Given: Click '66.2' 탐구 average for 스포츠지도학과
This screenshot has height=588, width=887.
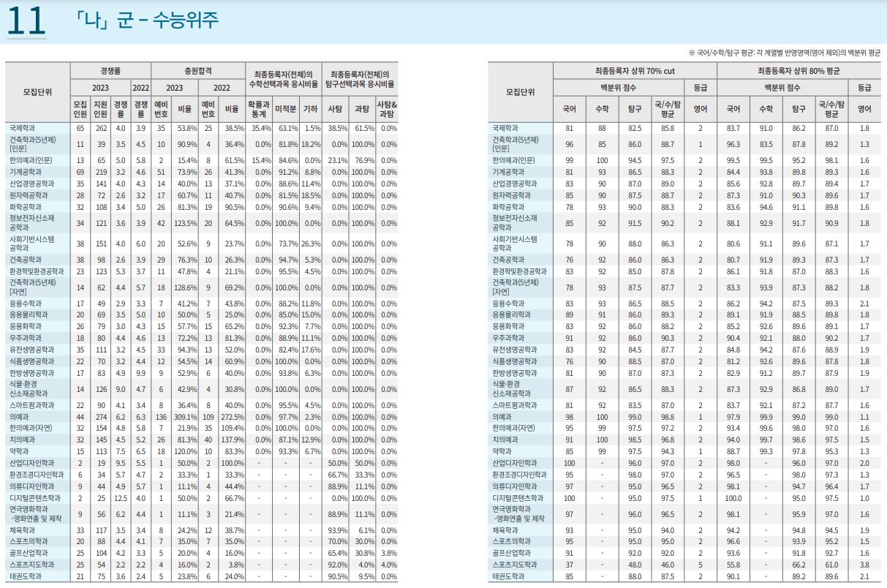Looking at the screenshot, I should 799,565.
